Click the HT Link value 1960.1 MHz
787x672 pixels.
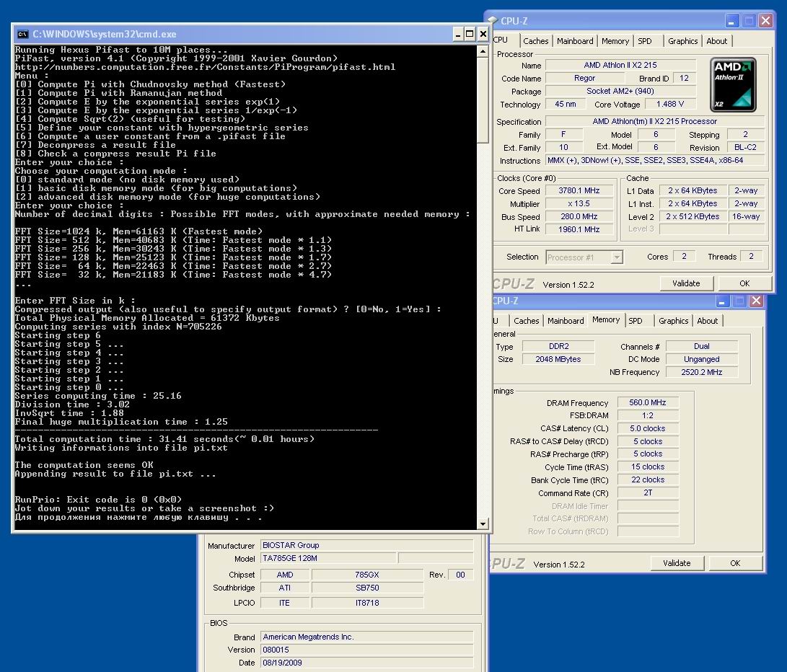click(x=579, y=229)
